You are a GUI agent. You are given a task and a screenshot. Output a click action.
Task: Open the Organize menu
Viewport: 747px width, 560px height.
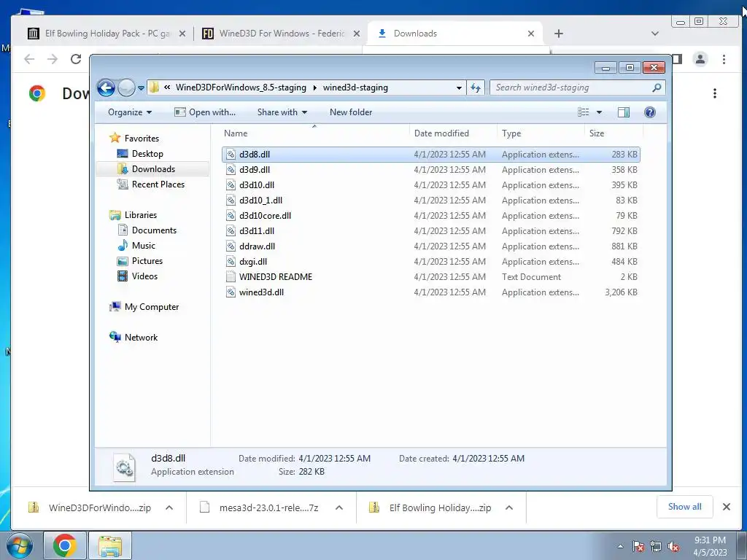130,112
